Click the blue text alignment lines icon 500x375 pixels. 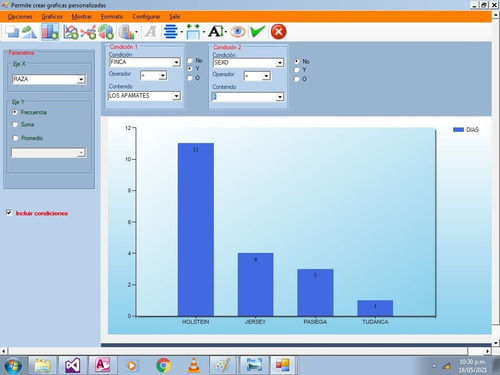click(171, 32)
